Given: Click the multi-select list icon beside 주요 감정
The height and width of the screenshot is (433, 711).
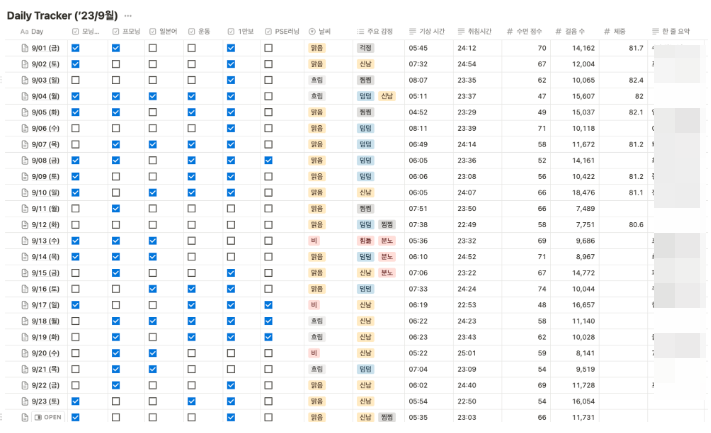Looking at the screenshot, I should pyautogui.click(x=360, y=32).
